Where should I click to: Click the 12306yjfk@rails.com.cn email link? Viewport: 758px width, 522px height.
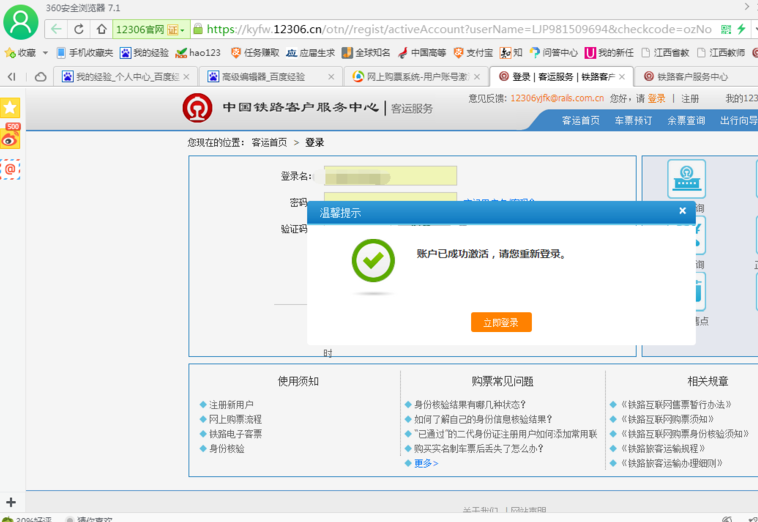557,98
